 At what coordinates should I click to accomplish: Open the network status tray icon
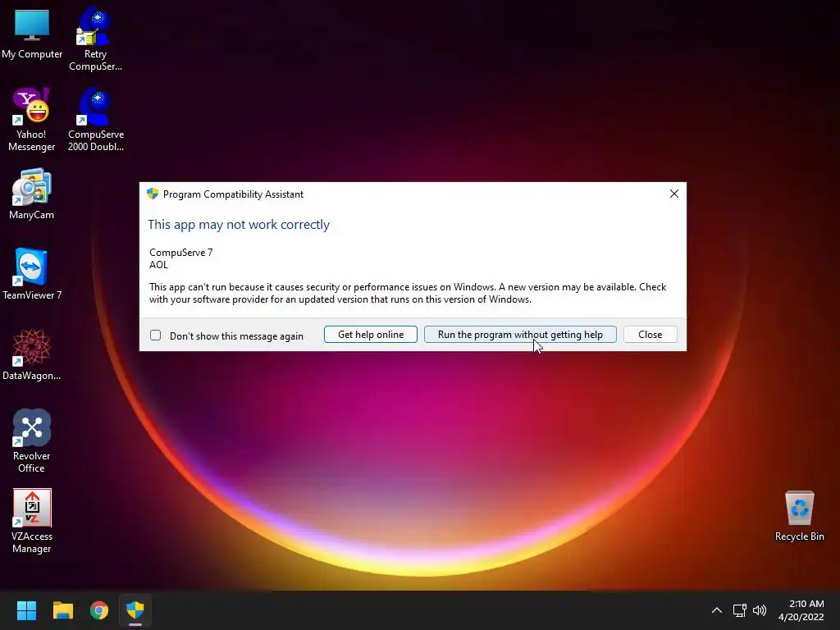click(739, 610)
